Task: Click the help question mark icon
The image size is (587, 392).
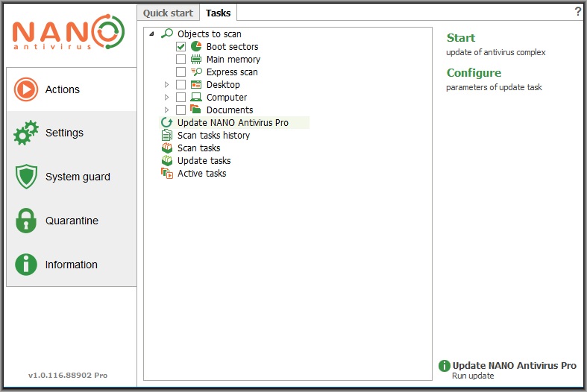Action: (578, 12)
